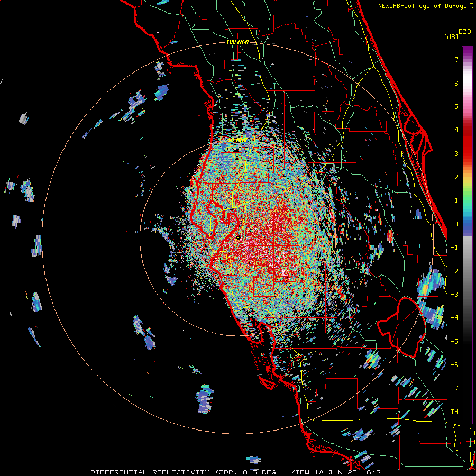Select the 100 NMI range ring label

point(237,42)
